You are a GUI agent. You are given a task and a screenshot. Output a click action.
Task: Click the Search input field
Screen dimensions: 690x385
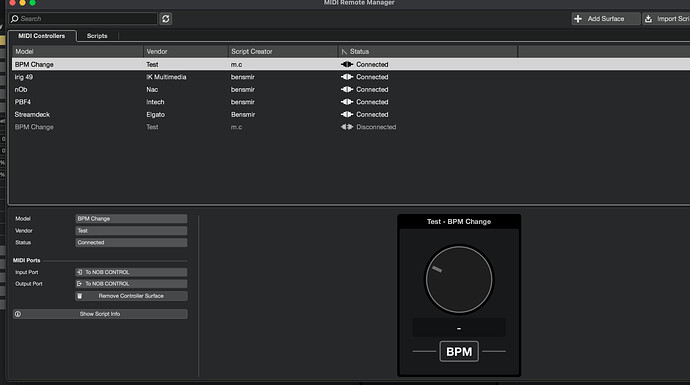83,18
